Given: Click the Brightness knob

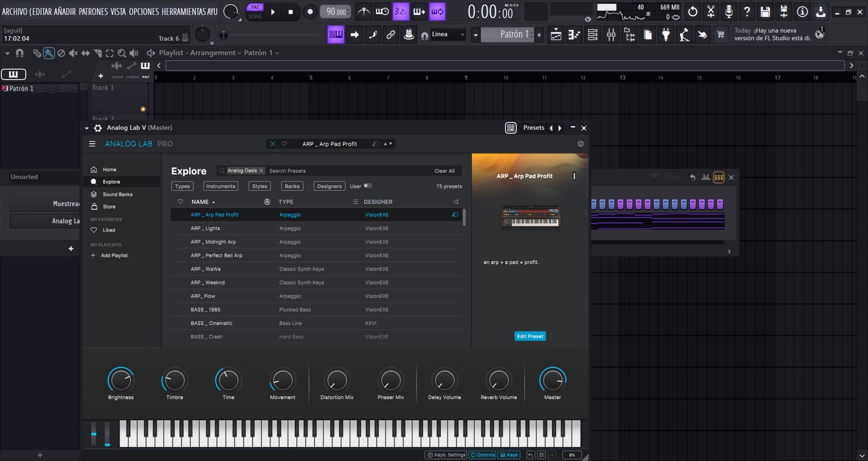Looking at the screenshot, I should coord(121,380).
